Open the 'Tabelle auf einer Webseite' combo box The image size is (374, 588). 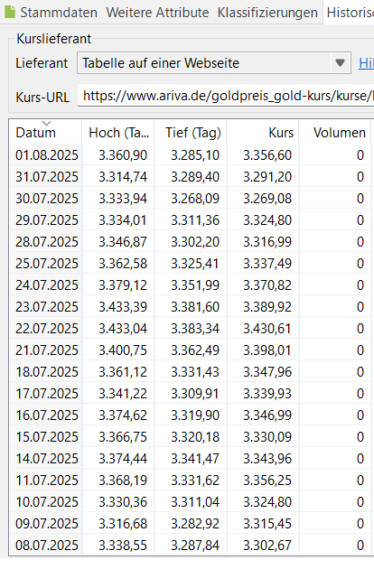214,63
